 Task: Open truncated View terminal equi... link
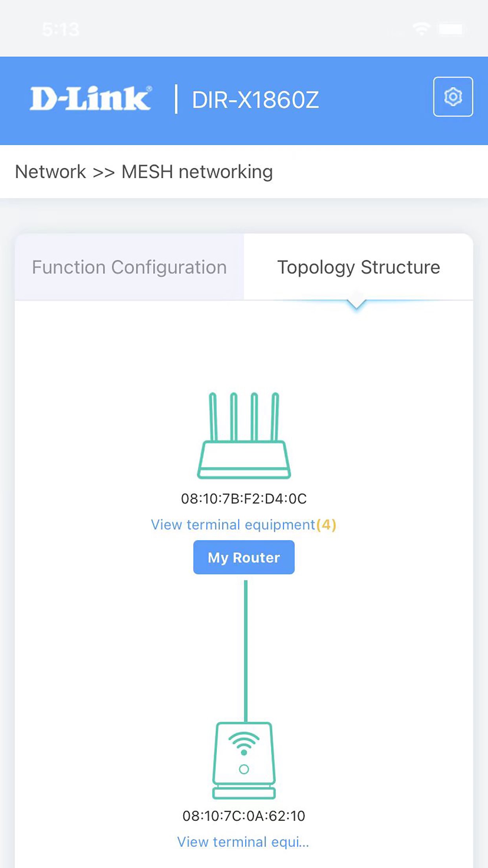pyautogui.click(x=243, y=842)
